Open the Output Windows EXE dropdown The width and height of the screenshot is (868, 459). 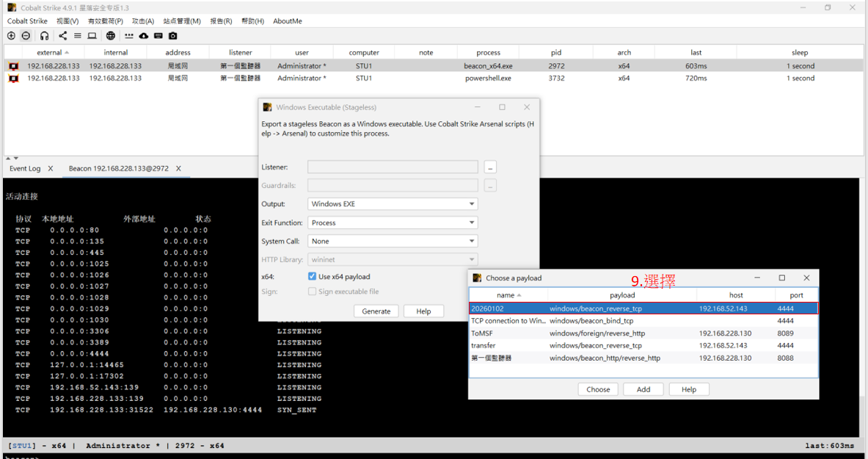[x=393, y=204]
